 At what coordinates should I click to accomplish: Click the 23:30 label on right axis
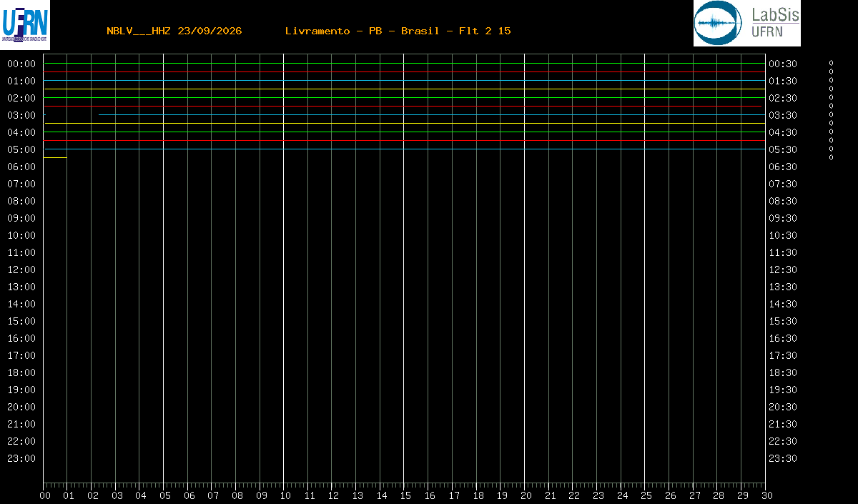point(783,458)
